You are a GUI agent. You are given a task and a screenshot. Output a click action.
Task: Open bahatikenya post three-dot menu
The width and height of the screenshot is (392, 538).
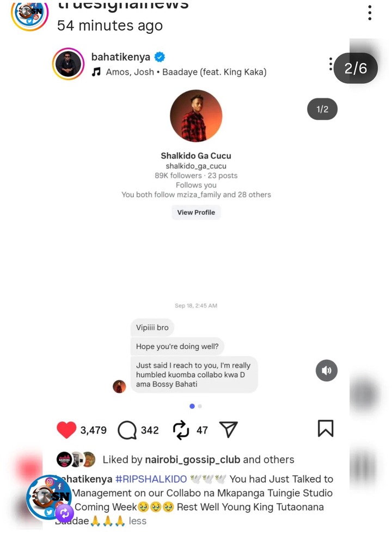330,64
